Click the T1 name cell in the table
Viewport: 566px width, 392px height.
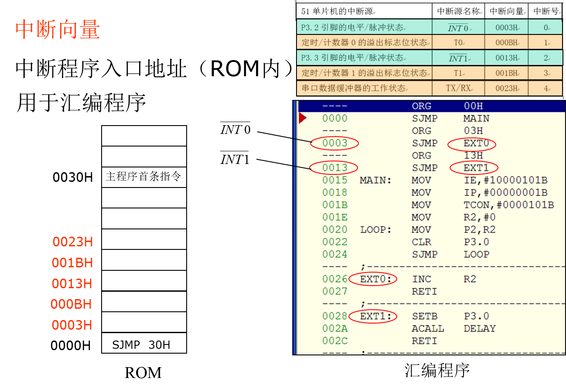point(458,73)
